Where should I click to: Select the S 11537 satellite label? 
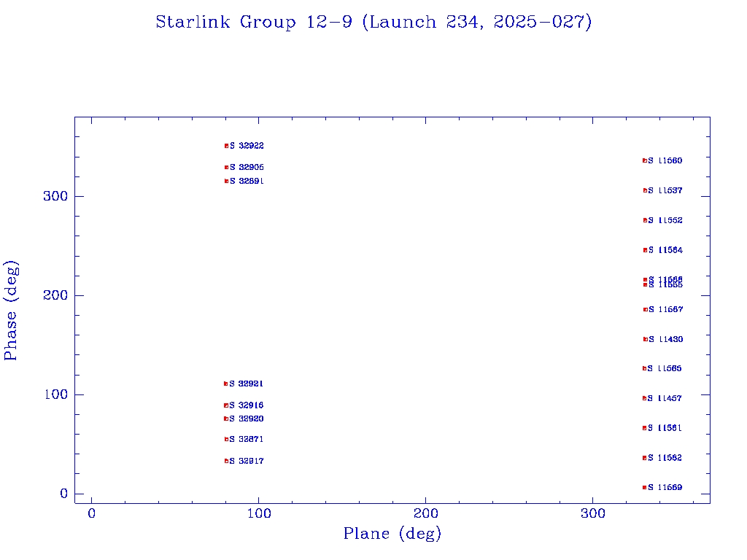665,190
